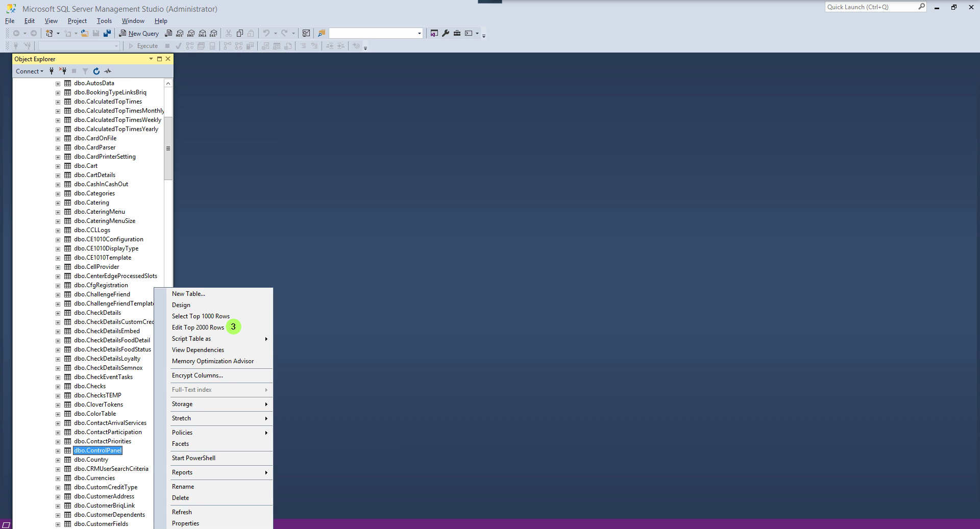Click the New Project icon
Screen dimensions: 980x529
(x=50, y=33)
